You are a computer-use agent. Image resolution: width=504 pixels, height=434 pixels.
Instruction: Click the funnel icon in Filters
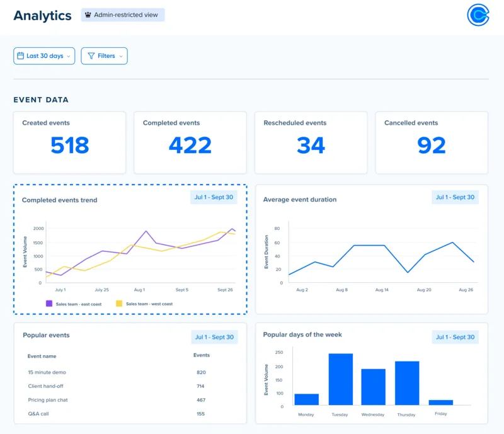point(91,56)
